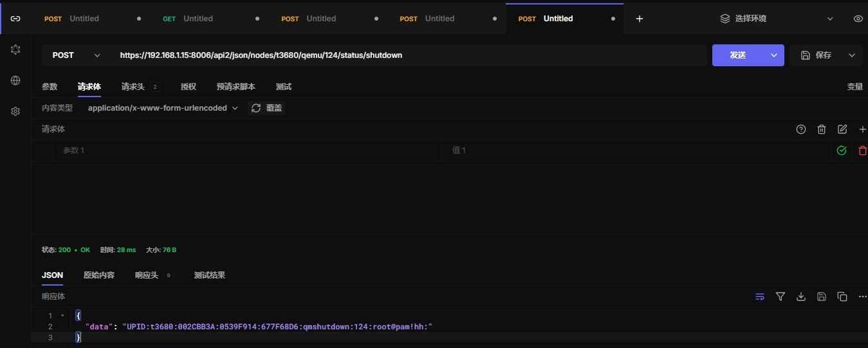Add a new body parameter row
868x348 pixels.
coord(862,129)
